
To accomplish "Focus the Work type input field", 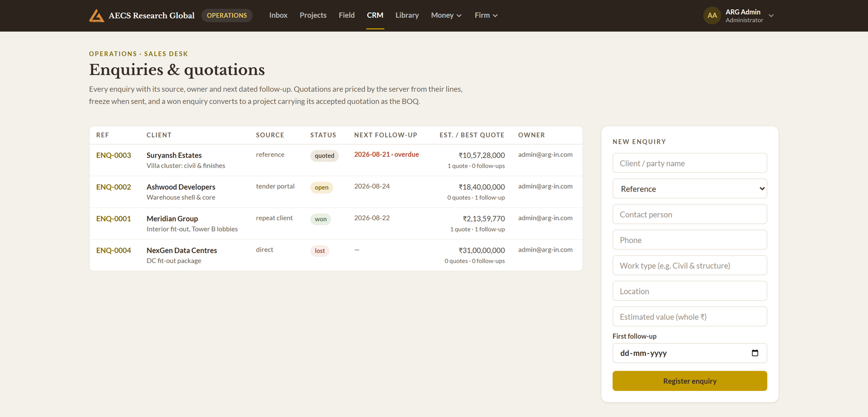I will click(690, 265).
